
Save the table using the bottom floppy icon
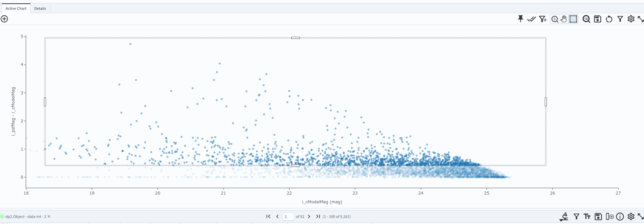pyautogui.click(x=598, y=217)
